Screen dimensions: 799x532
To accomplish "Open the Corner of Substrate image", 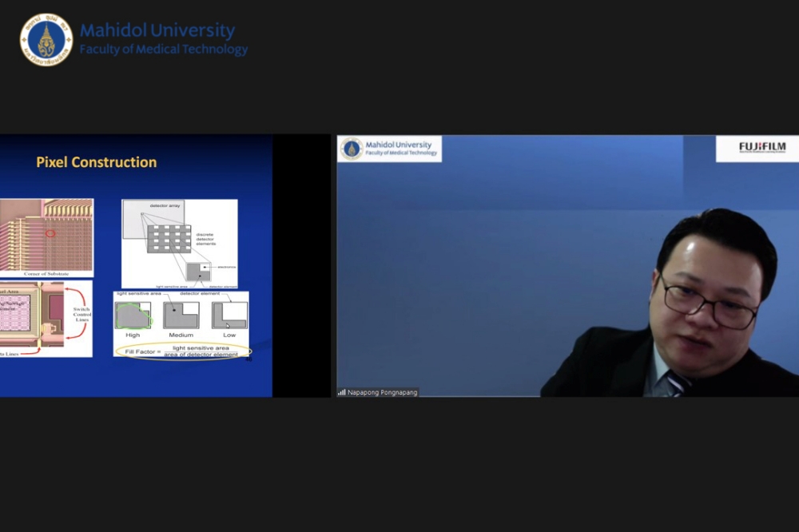I will click(x=46, y=234).
